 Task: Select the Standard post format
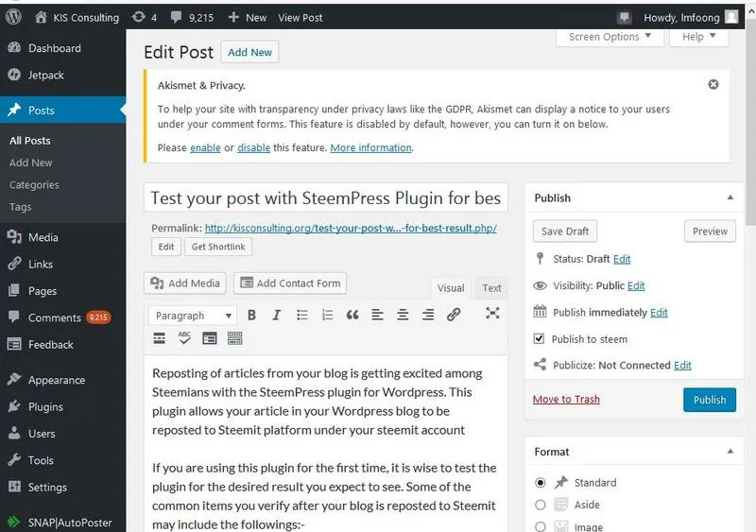pyautogui.click(x=540, y=482)
